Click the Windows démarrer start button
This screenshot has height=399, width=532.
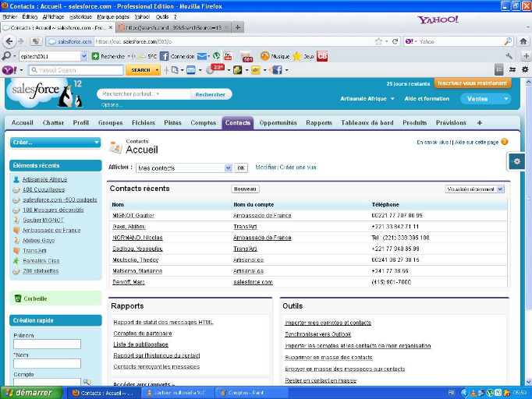click(x=27, y=393)
